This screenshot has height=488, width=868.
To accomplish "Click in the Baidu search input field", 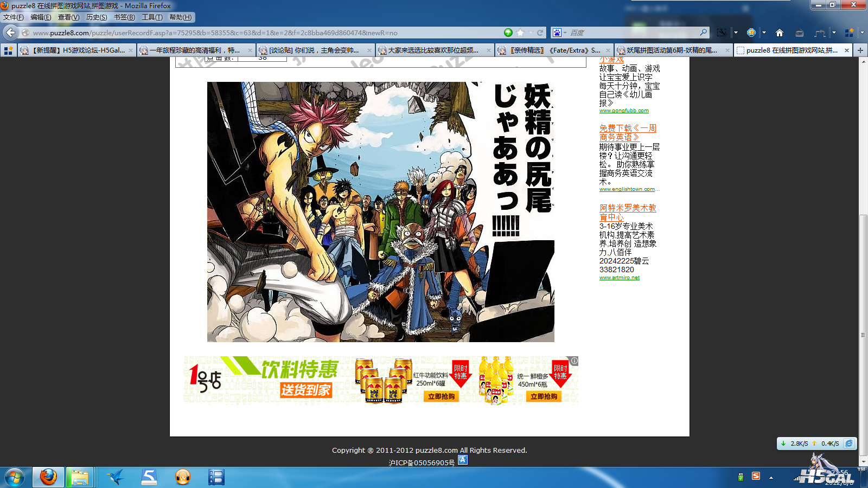I will coord(632,33).
